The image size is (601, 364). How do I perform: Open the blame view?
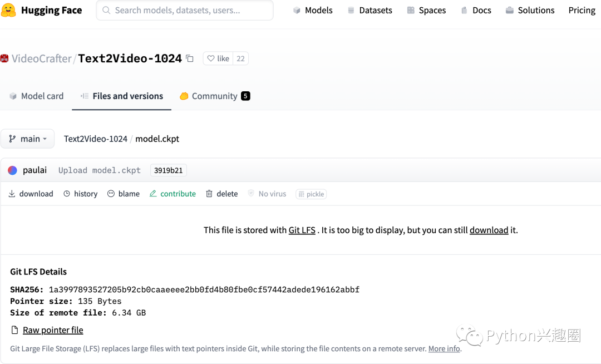[x=124, y=194]
